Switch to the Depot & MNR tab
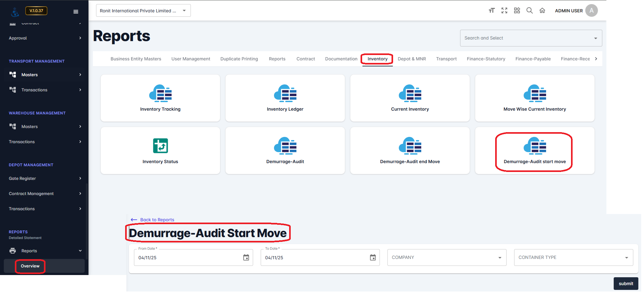Viewport: 644px width, 294px height. point(412,59)
